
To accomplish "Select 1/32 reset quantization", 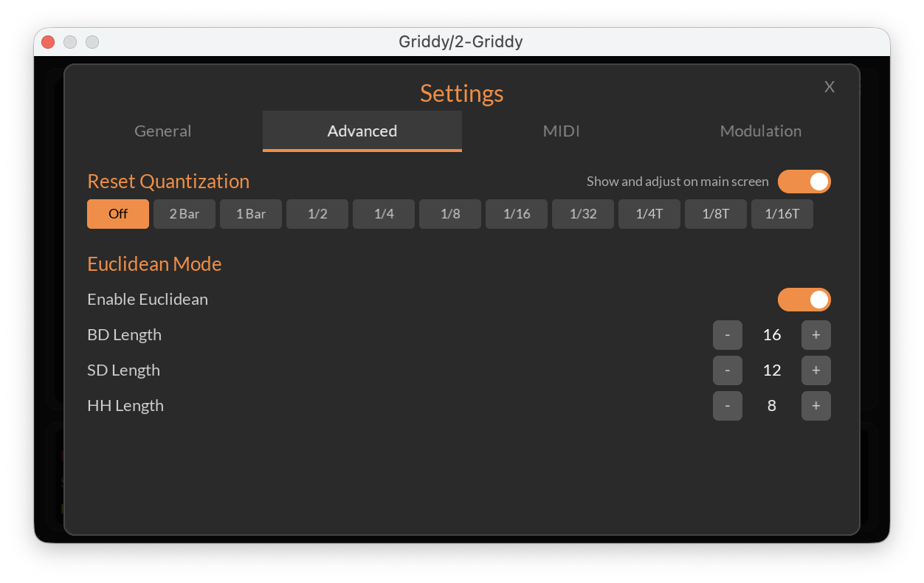I will [x=582, y=213].
